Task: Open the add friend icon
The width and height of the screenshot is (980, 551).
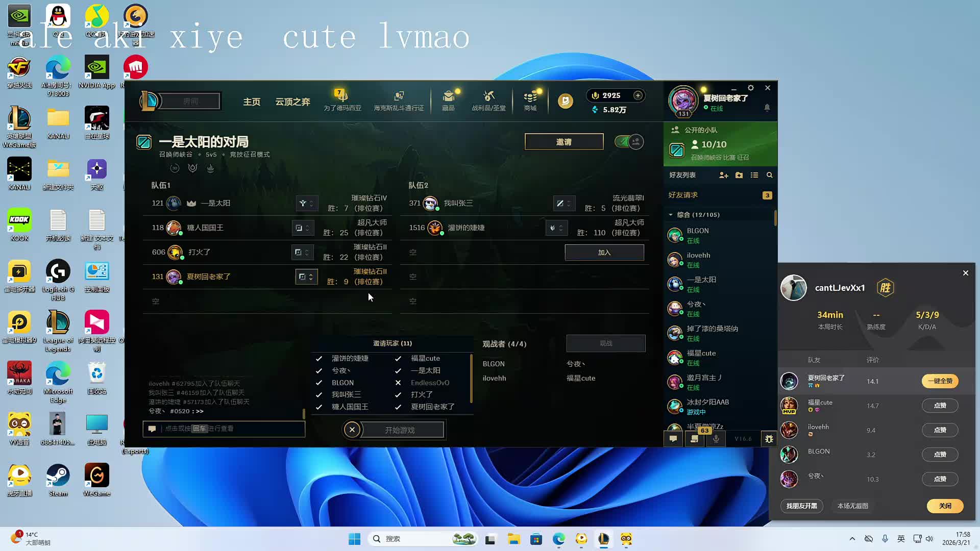Action: click(723, 175)
